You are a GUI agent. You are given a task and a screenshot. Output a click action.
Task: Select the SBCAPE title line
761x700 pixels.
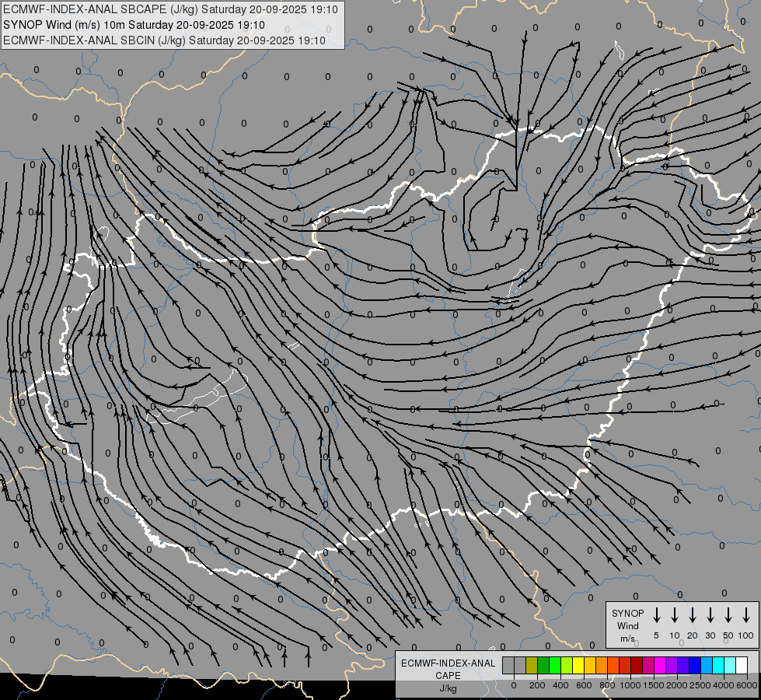170,9
